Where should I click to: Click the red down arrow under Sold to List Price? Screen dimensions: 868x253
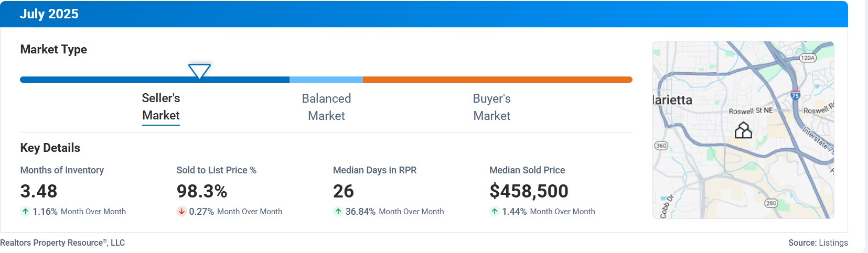pyautogui.click(x=181, y=212)
